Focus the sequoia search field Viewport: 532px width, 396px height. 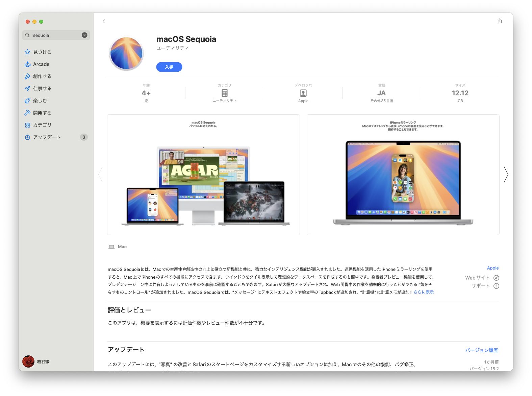click(x=56, y=35)
